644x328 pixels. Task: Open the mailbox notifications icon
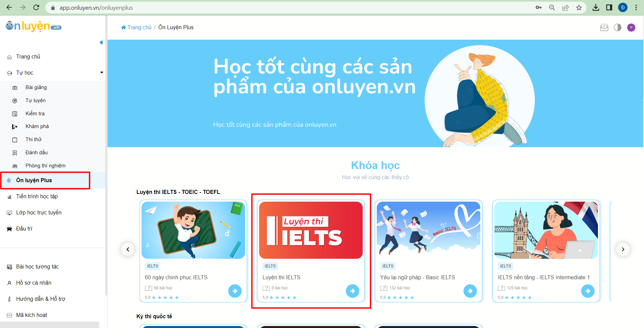(x=604, y=28)
